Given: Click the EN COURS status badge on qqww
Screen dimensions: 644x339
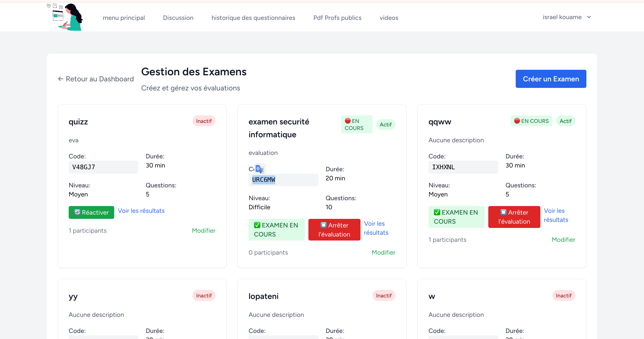Looking at the screenshot, I should point(531,121).
